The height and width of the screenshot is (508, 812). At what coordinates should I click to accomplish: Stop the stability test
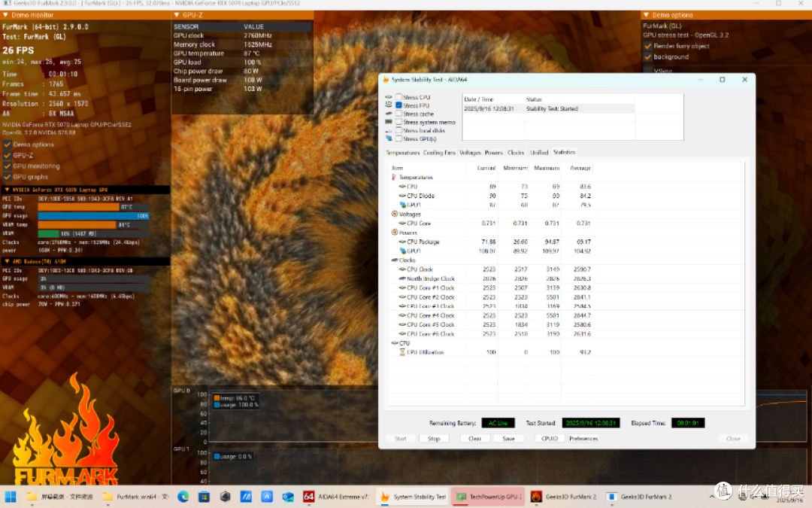click(x=434, y=439)
